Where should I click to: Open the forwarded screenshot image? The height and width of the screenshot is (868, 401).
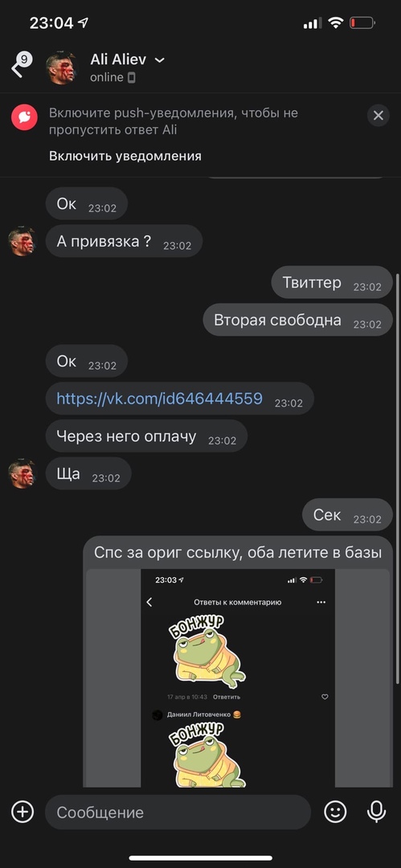(238, 678)
